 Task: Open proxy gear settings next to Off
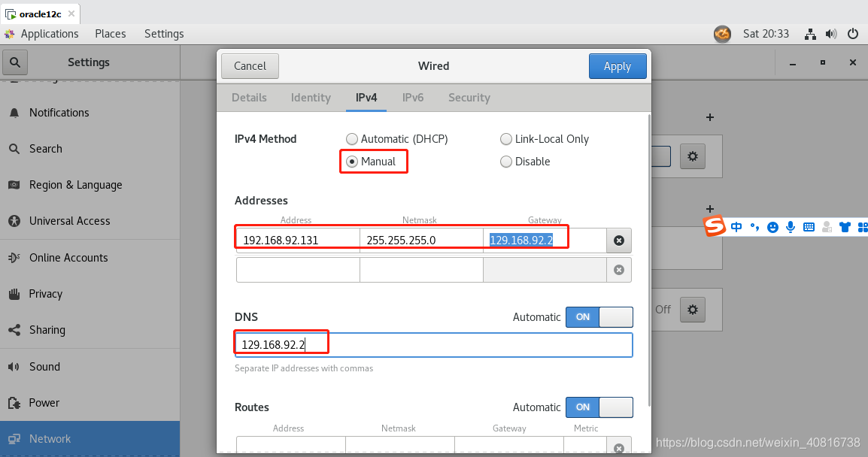pos(693,310)
